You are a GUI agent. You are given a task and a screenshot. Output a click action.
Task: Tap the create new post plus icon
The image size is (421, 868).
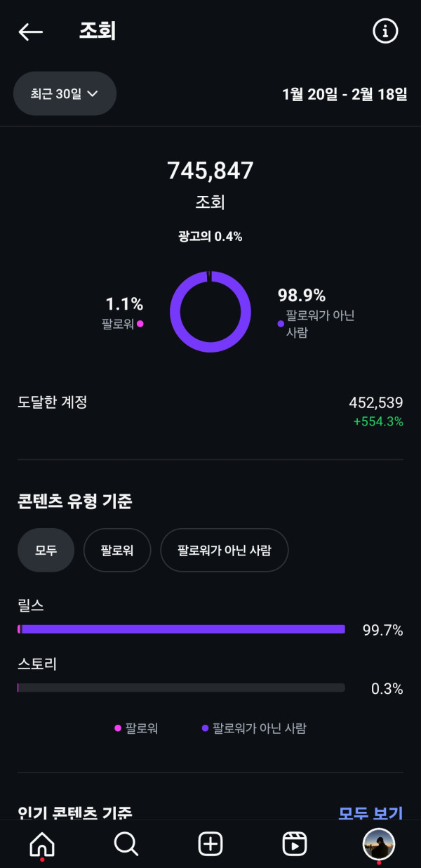click(x=210, y=843)
